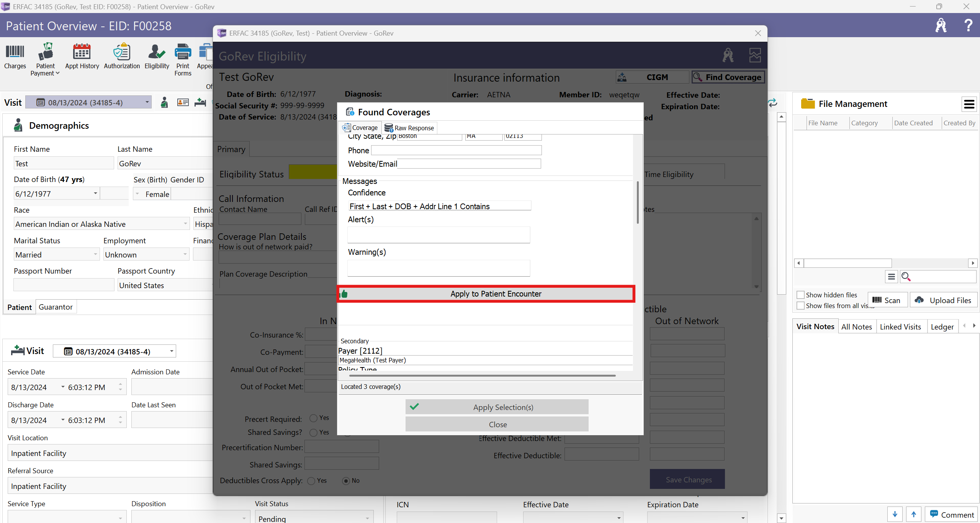Image resolution: width=980 pixels, height=523 pixels.
Task: Open the Employment dropdown
Action: click(x=185, y=254)
